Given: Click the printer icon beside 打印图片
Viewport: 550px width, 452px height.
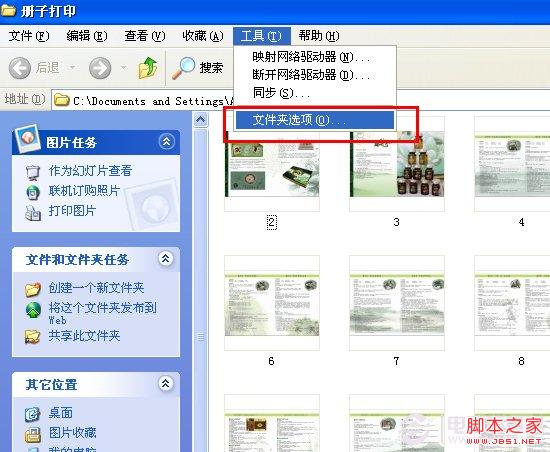Looking at the screenshot, I should coord(33,212).
